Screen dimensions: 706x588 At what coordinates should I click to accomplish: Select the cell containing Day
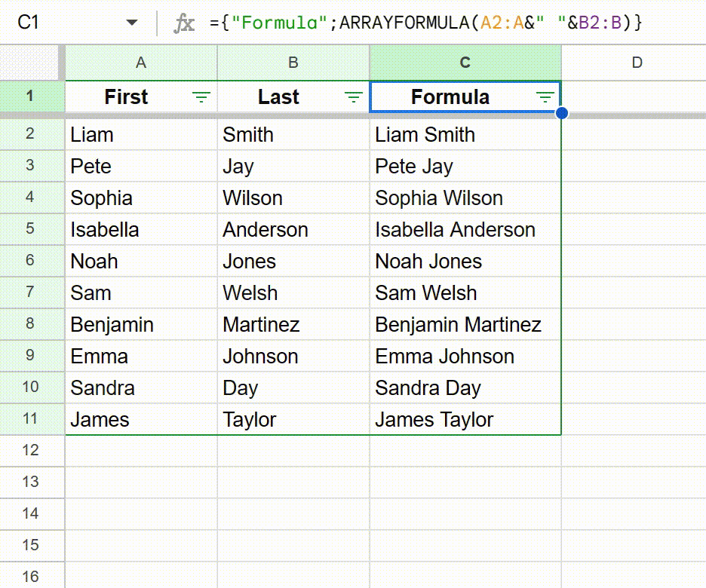click(x=293, y=387)
